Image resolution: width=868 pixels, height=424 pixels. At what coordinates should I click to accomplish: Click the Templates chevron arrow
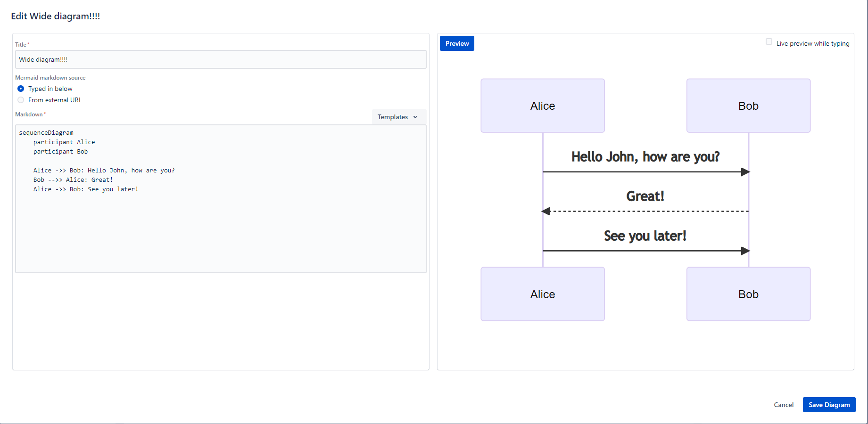point(415,117)
